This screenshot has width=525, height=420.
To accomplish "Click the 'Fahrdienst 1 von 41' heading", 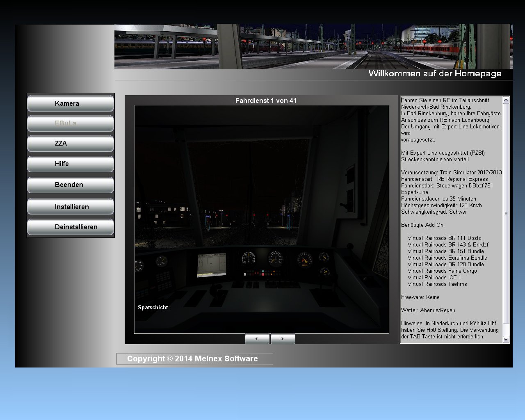I will pyautogui.click(x=266, y=100).
